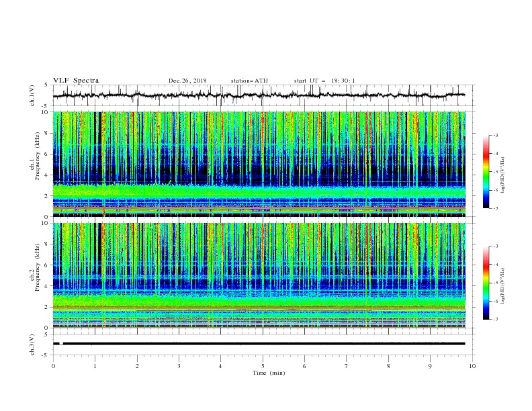Click the 'ch.1(V)' waveform axis label

pyautogui.click(x=32, y=95)
